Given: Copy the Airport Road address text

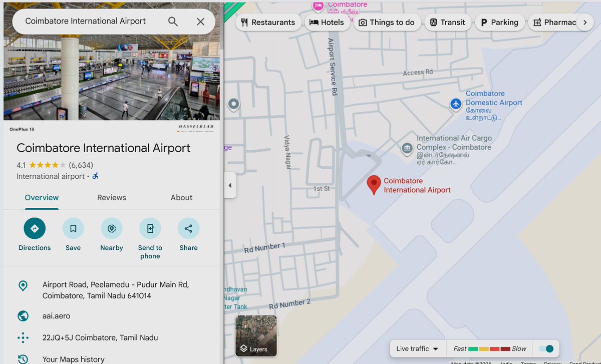Looking at the screenshot, I should (x=116, y=290).
